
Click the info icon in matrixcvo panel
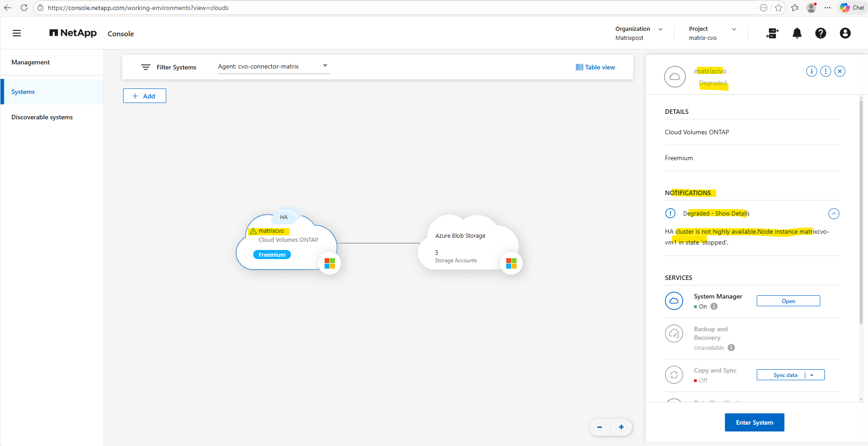811,71
